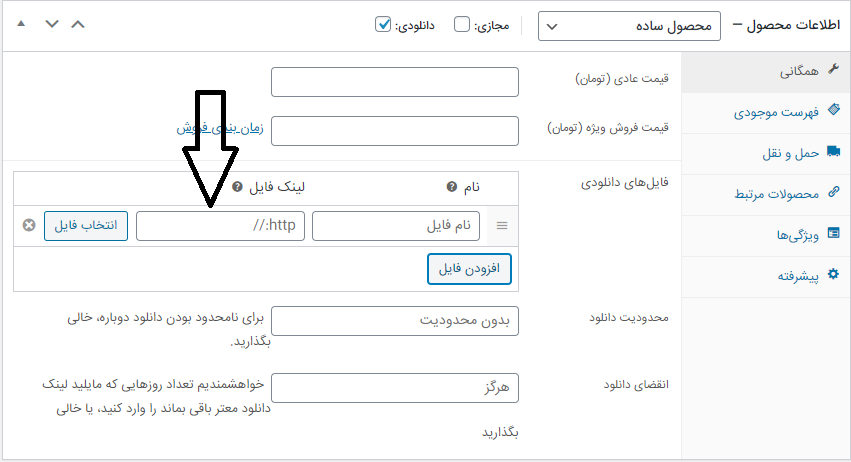Click the inventory tag icon beside فهرست موجودی
Screen dimensions: 851x462
[834, 109]
